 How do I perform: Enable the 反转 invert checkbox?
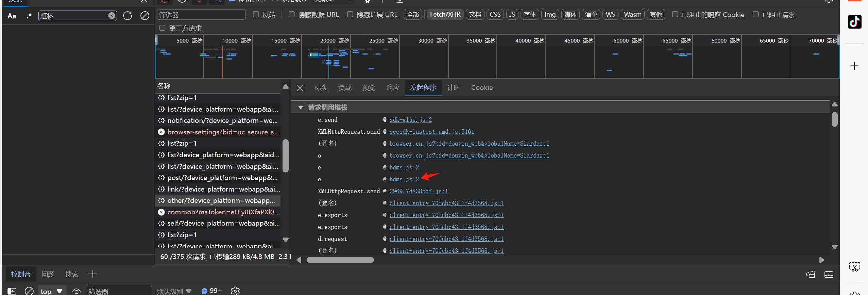pos(256,14)
